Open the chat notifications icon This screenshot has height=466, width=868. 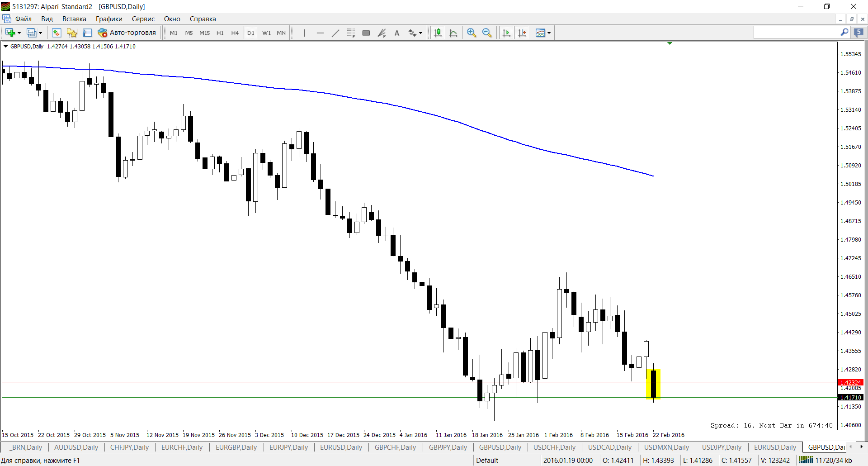point(859,33)
